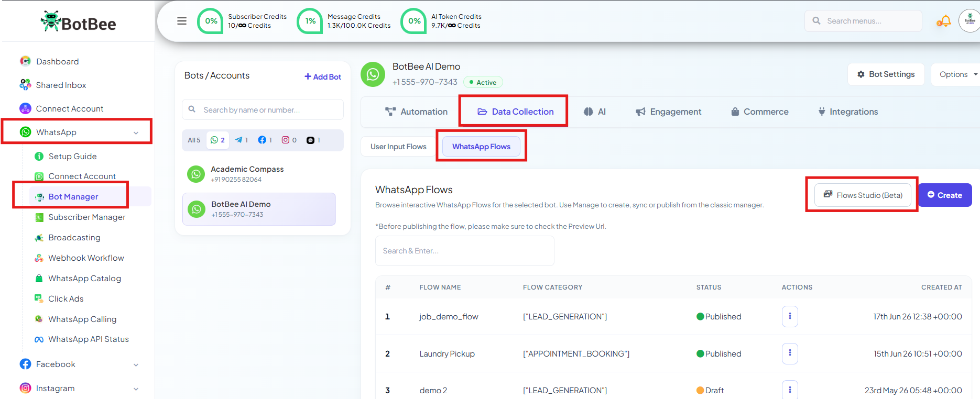Viewport: 980px width, 399px height.
Task: Click the Add Bot link
Action: coord(323,76)
